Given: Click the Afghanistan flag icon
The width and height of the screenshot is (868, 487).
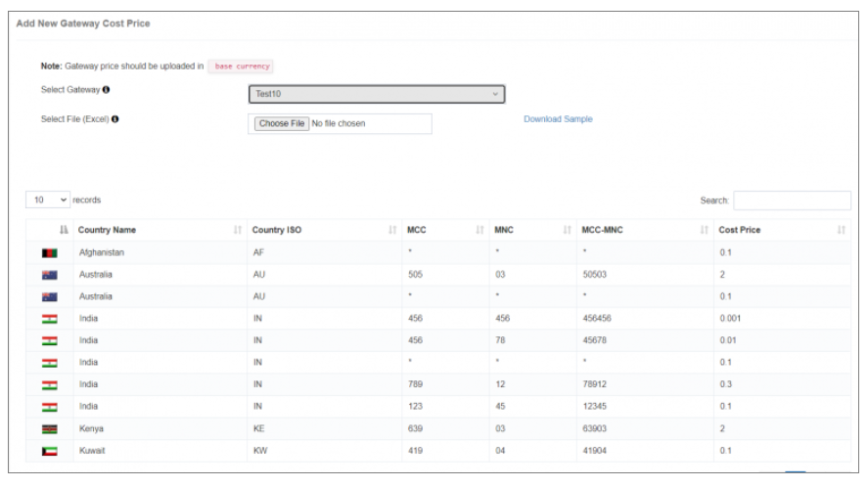Looking at the screenshot, I should coord(50,252).
